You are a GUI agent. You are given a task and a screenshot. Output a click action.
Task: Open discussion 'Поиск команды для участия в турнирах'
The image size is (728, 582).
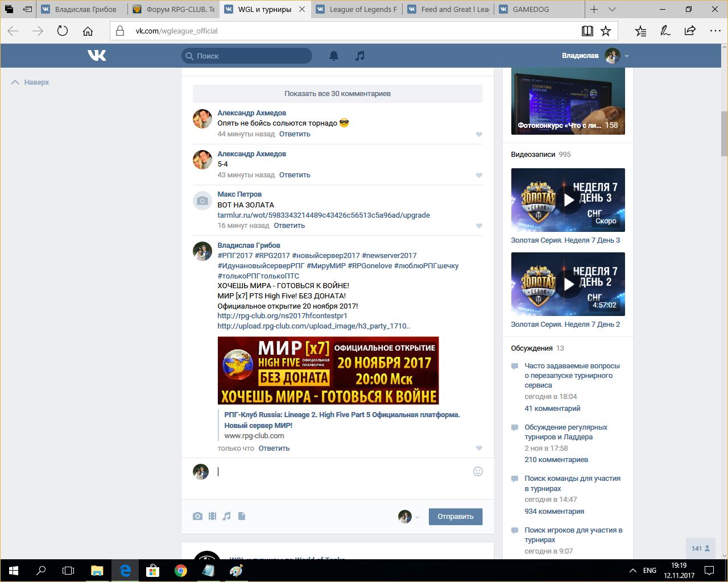tap(572, 484)
